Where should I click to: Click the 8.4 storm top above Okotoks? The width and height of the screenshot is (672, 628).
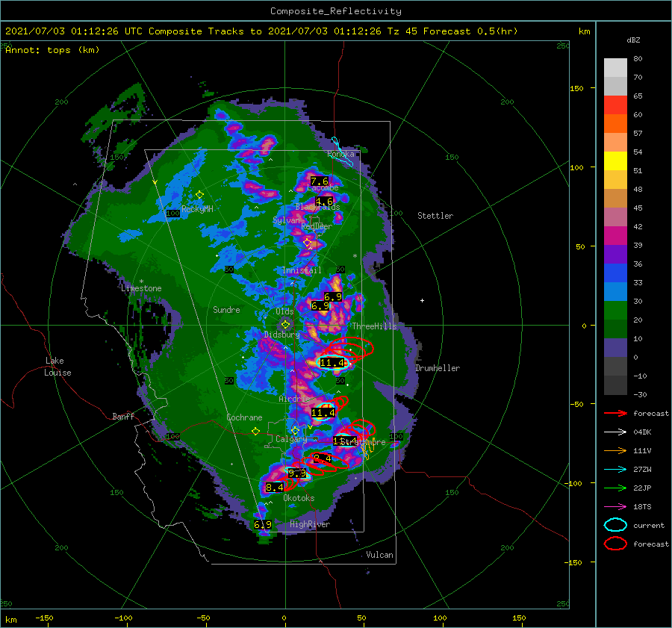(274, 487)
